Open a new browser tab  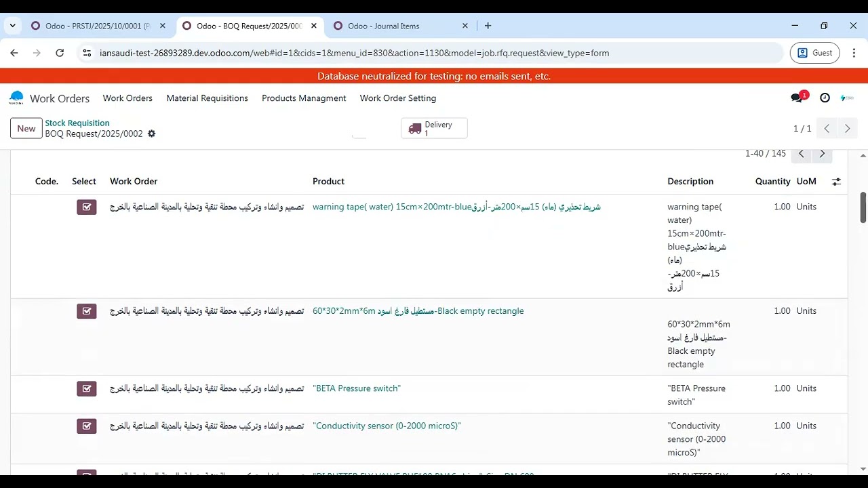(x=488, y=26)
